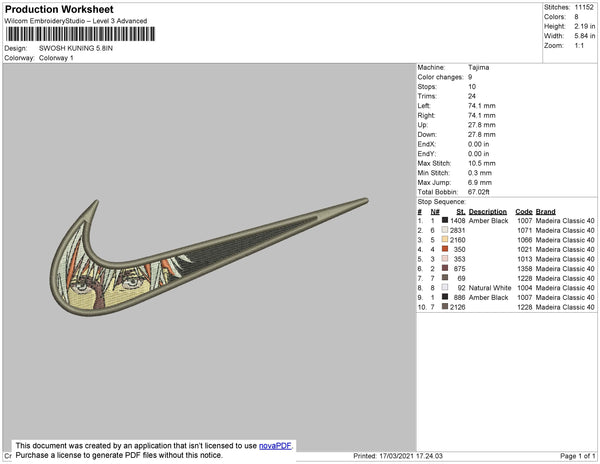Screen dimensions: 600x464
Task: Select the cream swatch for code 1071
Action: tap(446, 230)
